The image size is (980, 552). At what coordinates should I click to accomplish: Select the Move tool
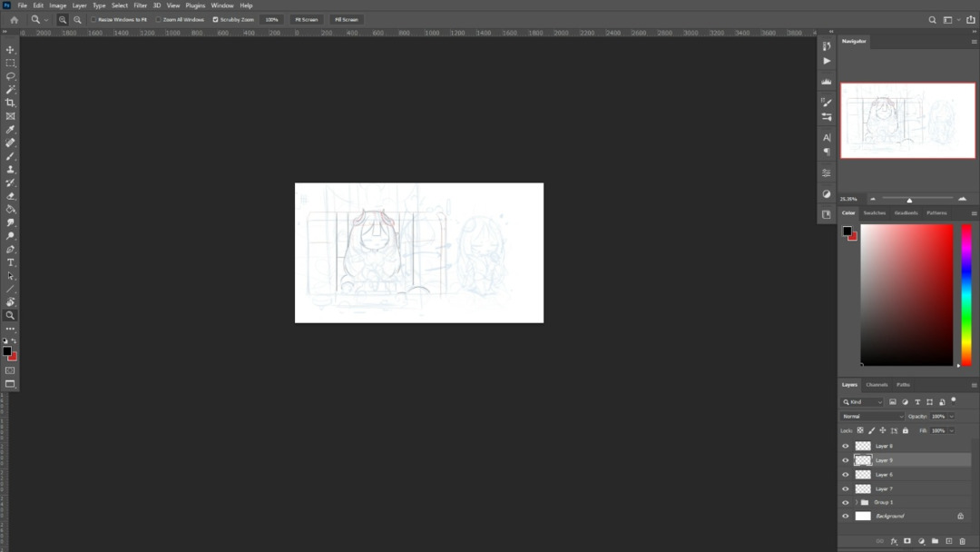pyautogui.click(x=11, y=50)
